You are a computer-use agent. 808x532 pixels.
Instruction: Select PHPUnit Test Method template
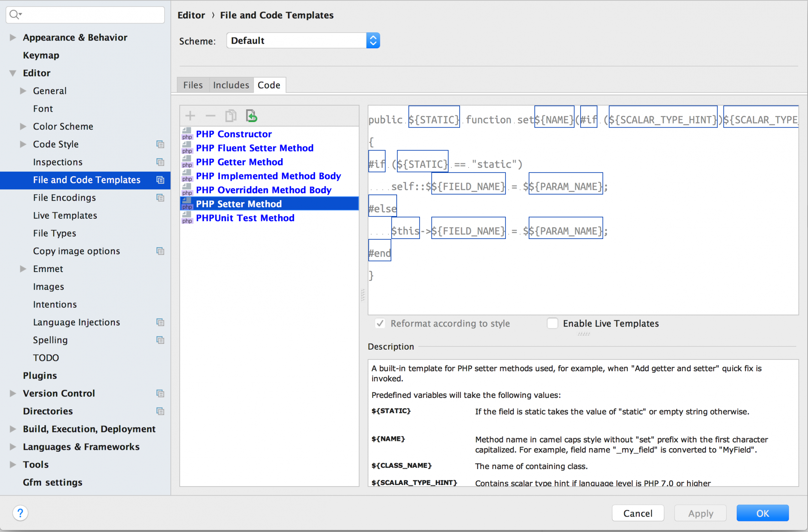[x=245, y=218]
